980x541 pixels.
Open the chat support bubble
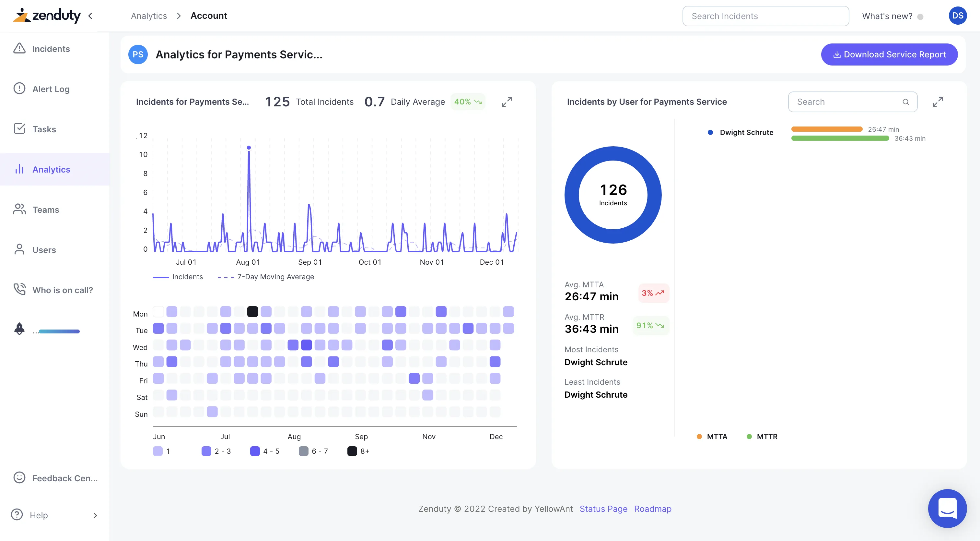[x=947, y=508]
